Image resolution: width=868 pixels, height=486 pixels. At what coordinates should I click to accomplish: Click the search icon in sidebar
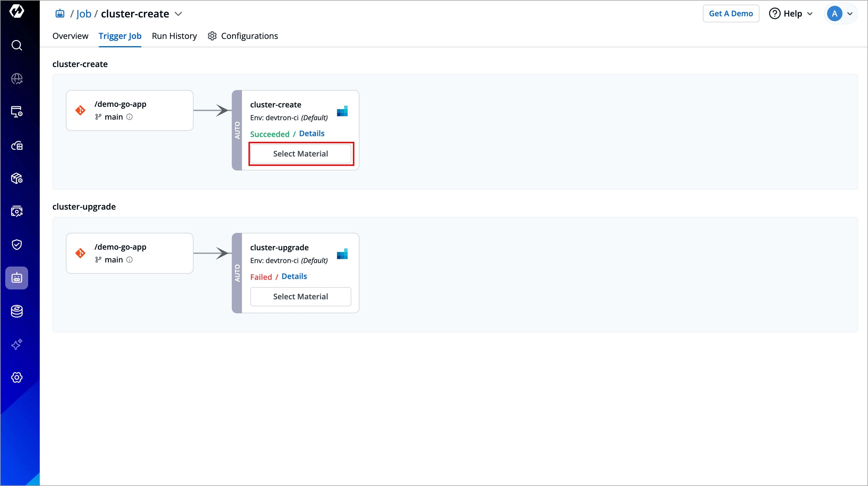[x=17, y=45]
